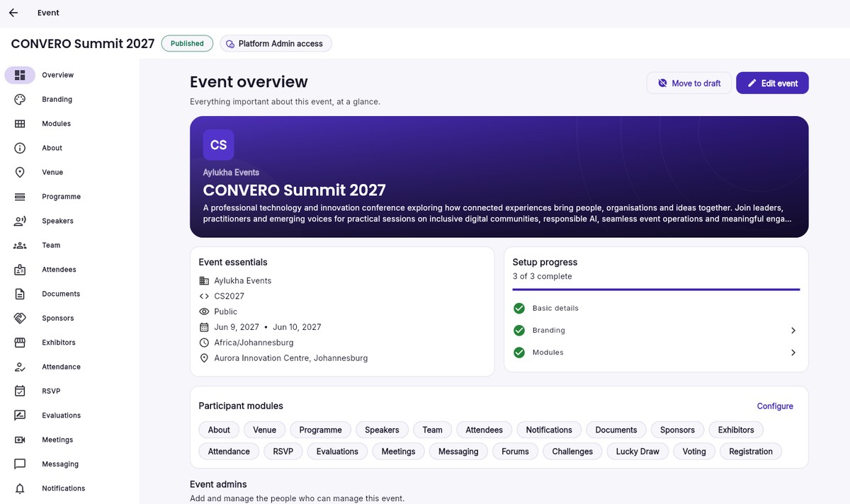Select Evaluations in the sidebar menu
Viewport: 850px width, 504px height.
61,416
